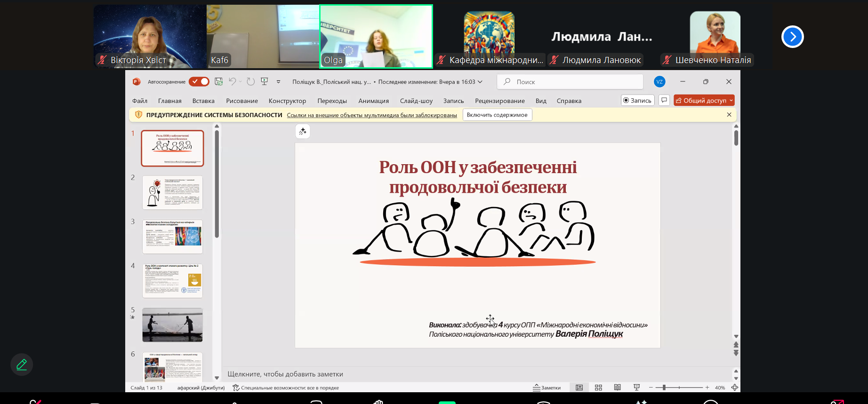
Task: Open the Анимация ribbon tab
Action: click(x=373, y=101)
